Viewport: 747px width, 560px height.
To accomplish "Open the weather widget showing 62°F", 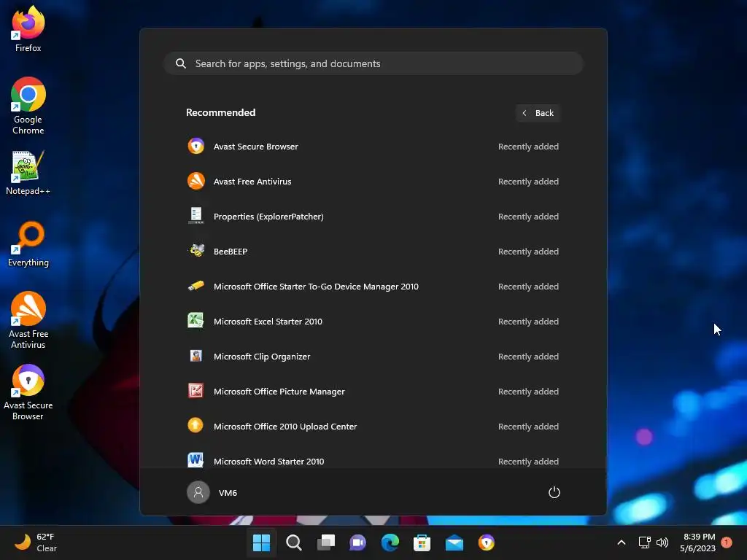I will pyautogui.click(x=36, y=542).
